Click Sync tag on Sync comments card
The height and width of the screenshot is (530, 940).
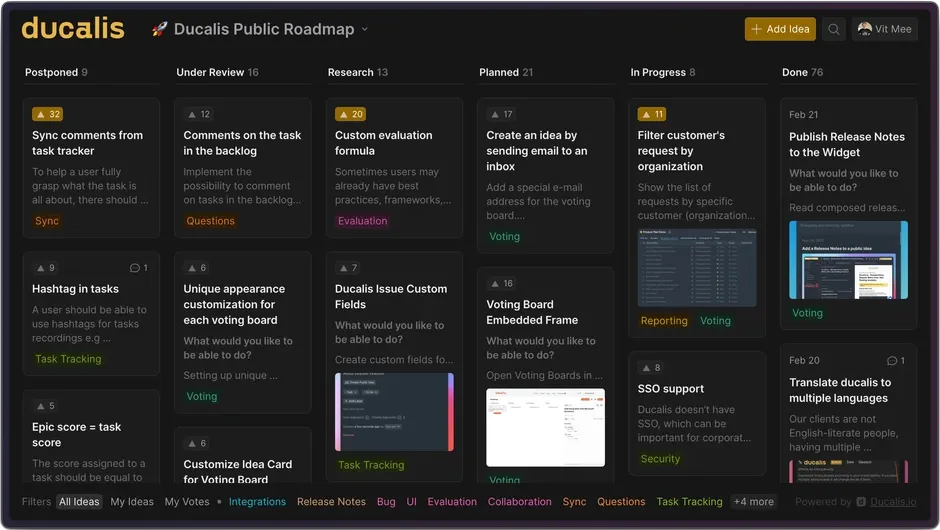tap(47, 221)
